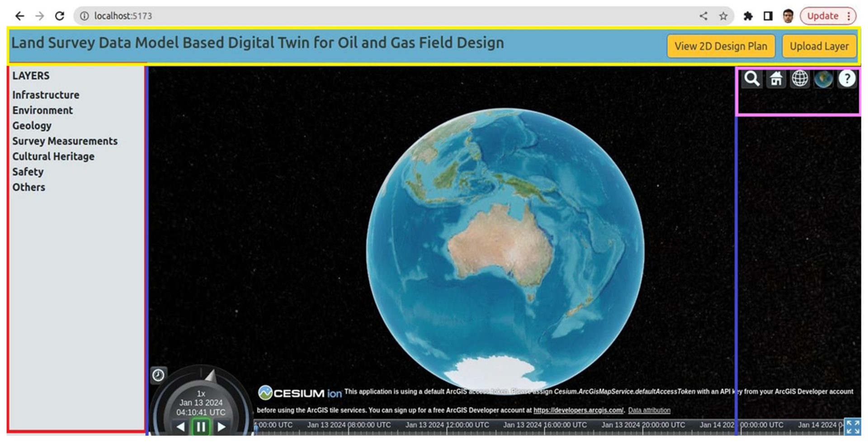Reload the localhost page
Viewport: 868px width, 443px height.
coord(60,16)
